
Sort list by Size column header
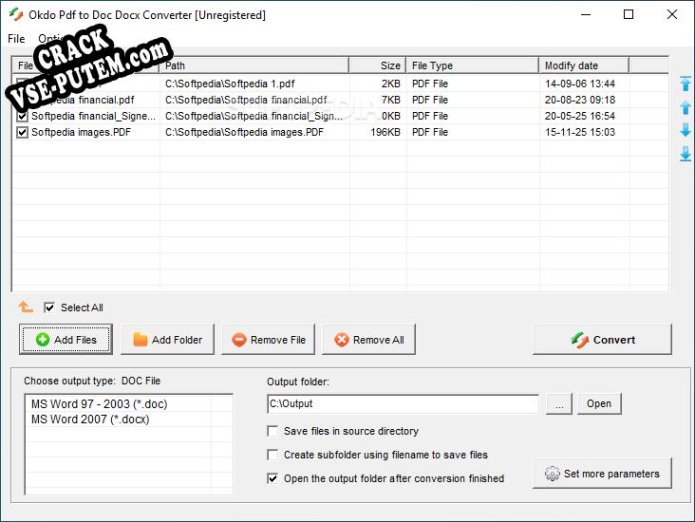pyautogui.click(x=377, y=66)
